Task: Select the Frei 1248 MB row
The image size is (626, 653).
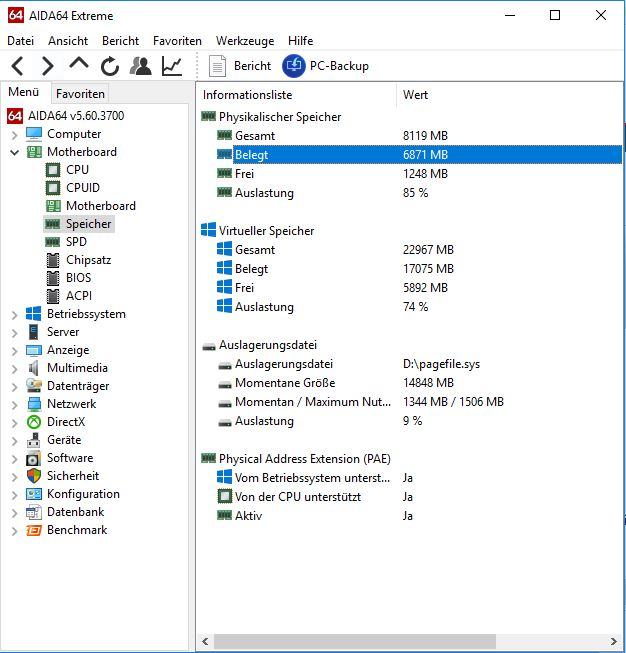Action: [x=419, y=174]
